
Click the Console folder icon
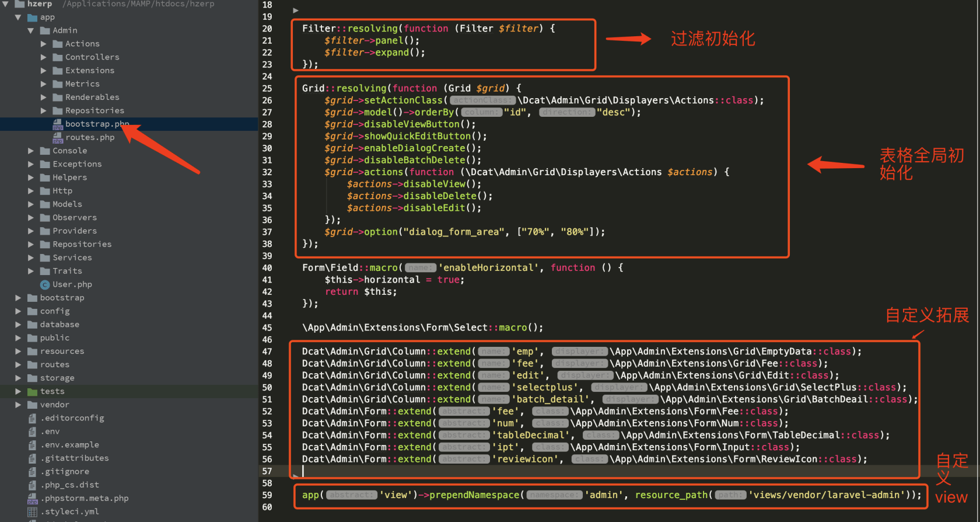pyautogui.click(x=45, y=151)
